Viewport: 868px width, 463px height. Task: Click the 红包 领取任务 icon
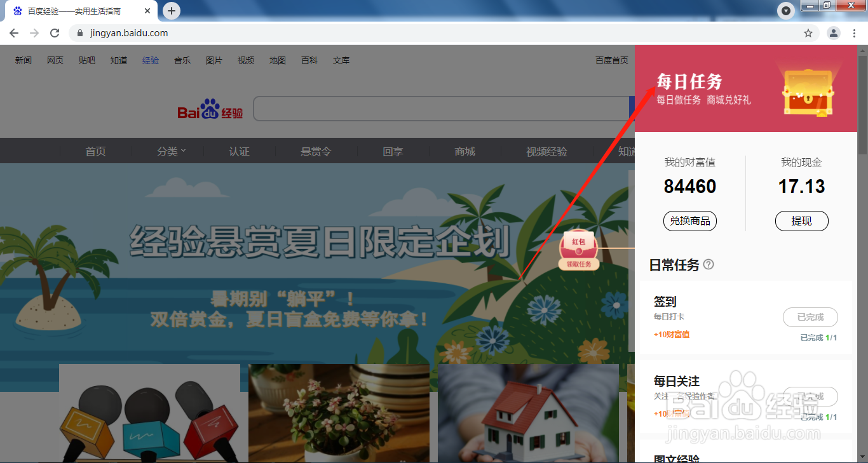(x=578, y=250)
